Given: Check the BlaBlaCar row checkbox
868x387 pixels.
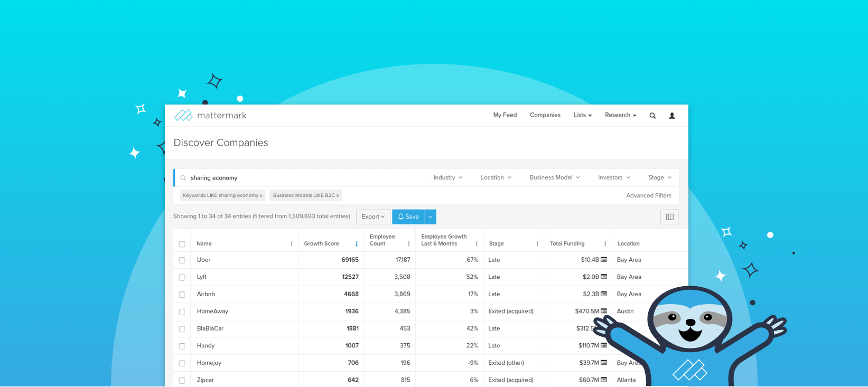Looking at the screenshot, I should pos(182,329).
